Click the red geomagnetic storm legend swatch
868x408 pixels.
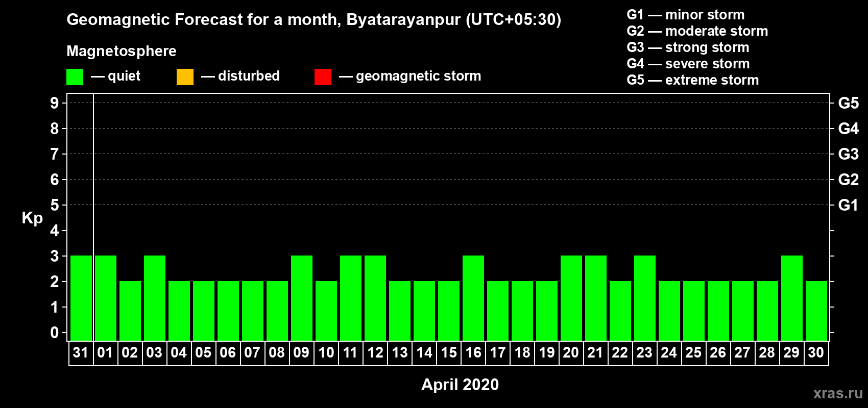[x=323, y=77]
